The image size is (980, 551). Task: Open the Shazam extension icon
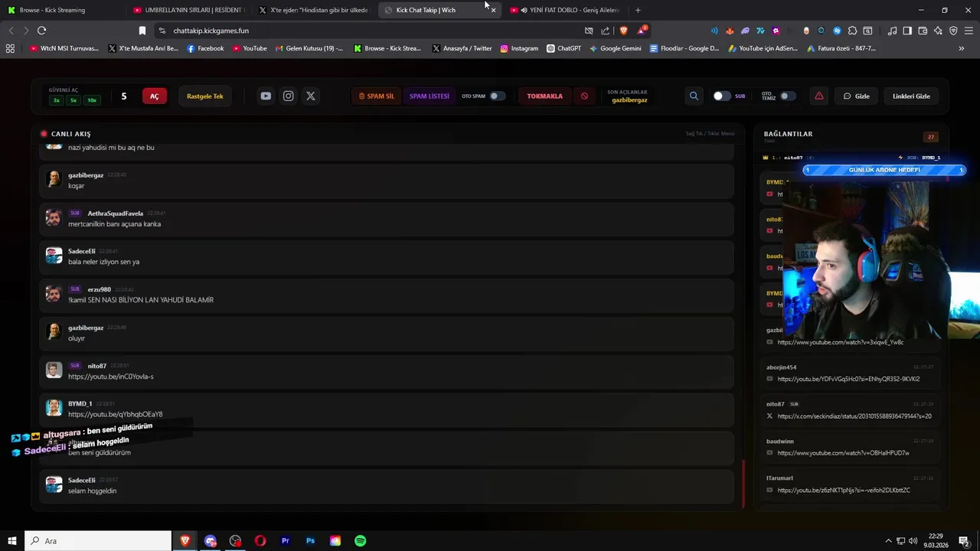pyautogui.click(x=836, y=31)
